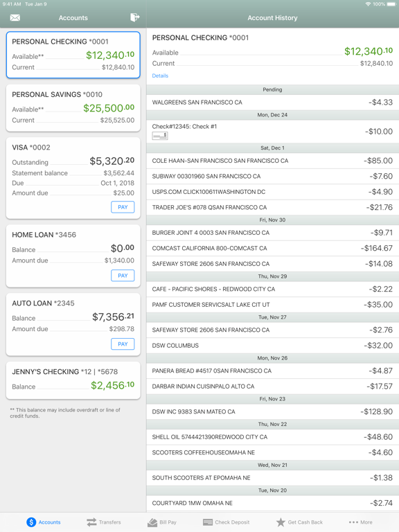Tap the Bill Pay icon

[152, 522]
